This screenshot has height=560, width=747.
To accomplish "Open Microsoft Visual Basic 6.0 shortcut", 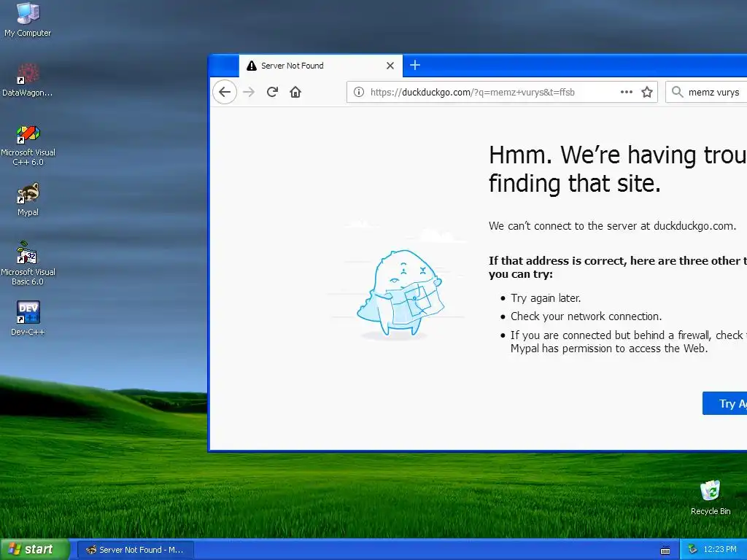I will pyautogui.click(x=28, y=263).
